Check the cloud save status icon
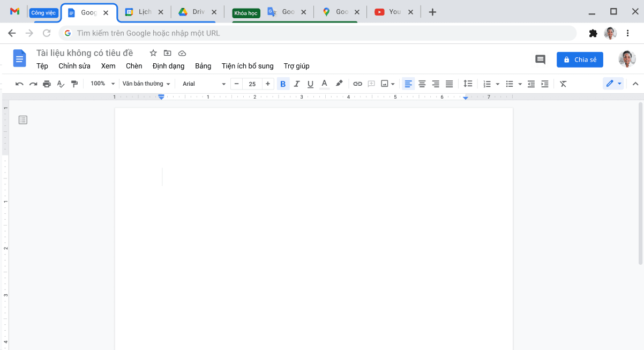 [182, 53]
